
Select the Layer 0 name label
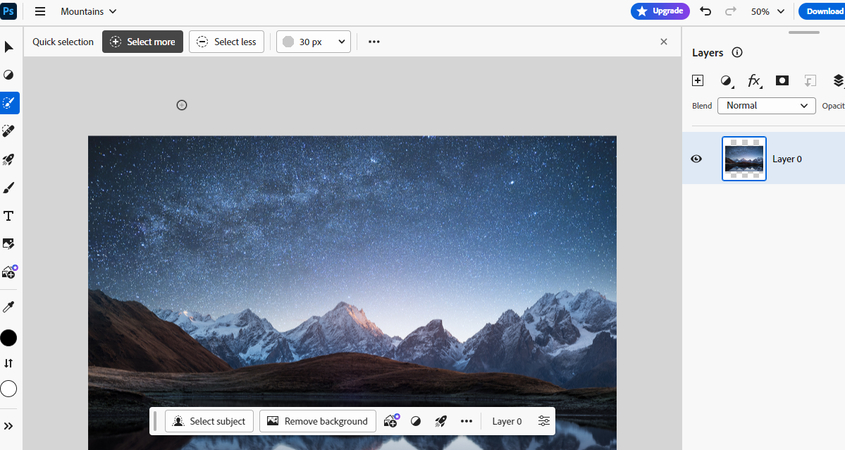787,159
